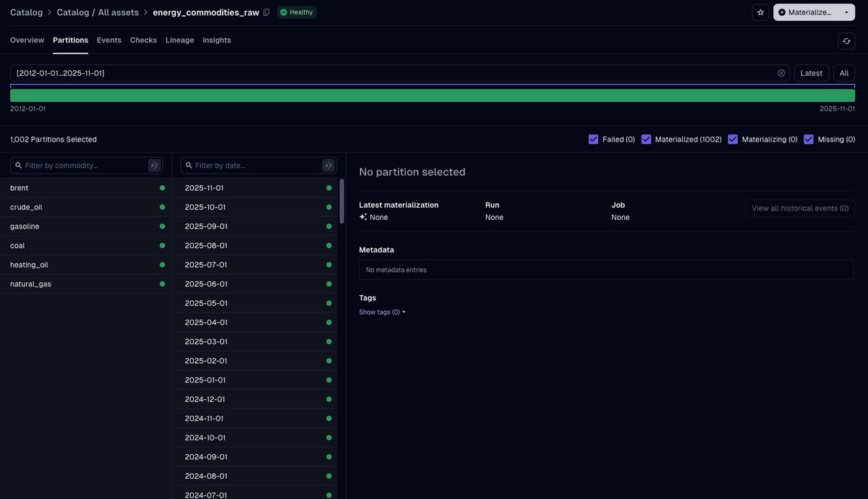This screenshot has height=499, width=868.
Task: Open Catalog / All assets breadcrumb
Action: 98,12
